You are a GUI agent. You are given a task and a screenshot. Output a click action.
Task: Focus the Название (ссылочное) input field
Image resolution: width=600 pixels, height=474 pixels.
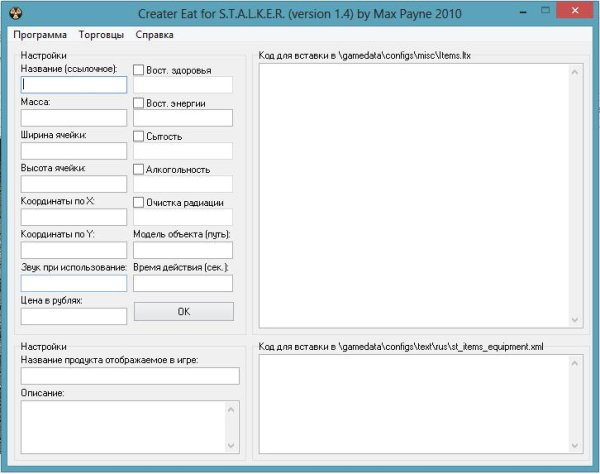[74, 85]
